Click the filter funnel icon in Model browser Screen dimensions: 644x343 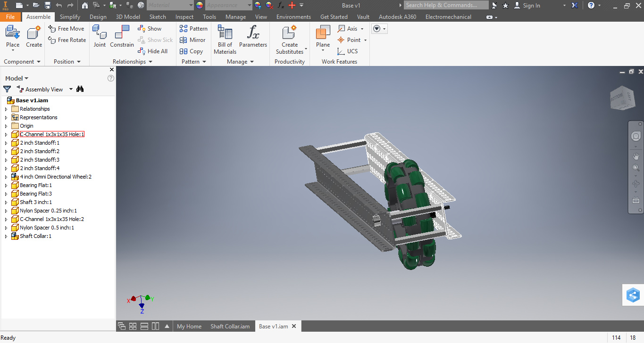[7, 89]
